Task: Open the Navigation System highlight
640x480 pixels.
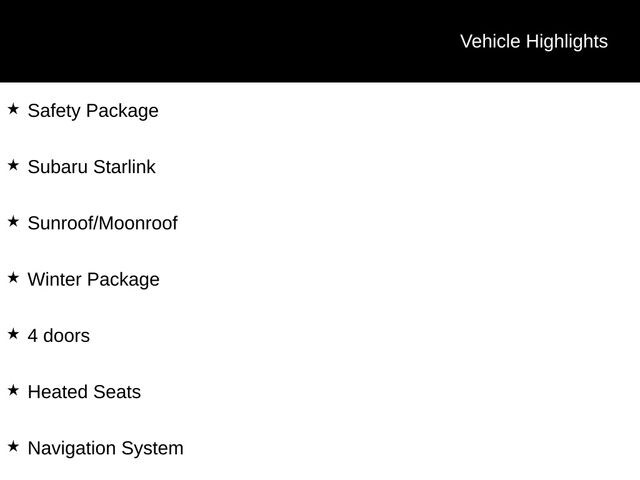Action: click(x=105, y=448)
